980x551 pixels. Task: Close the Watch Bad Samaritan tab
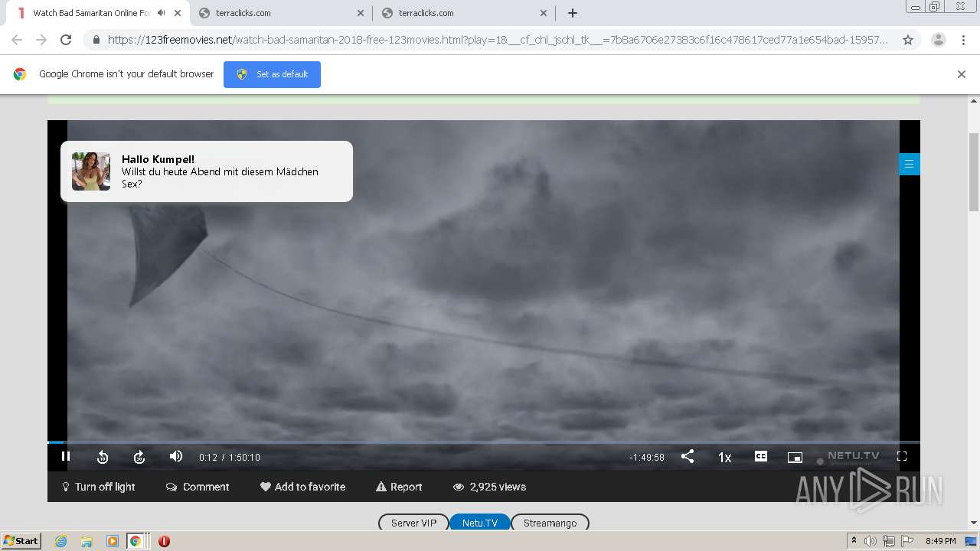177,13
